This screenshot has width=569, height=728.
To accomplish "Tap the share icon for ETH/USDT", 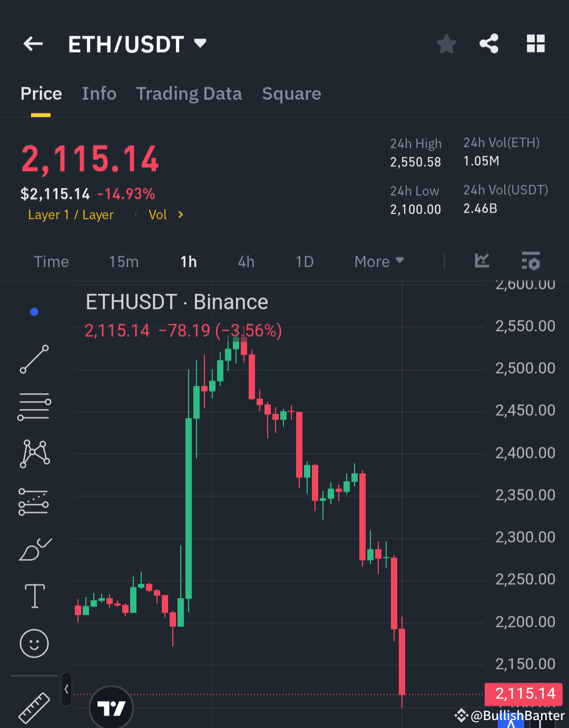I will 489,44.
